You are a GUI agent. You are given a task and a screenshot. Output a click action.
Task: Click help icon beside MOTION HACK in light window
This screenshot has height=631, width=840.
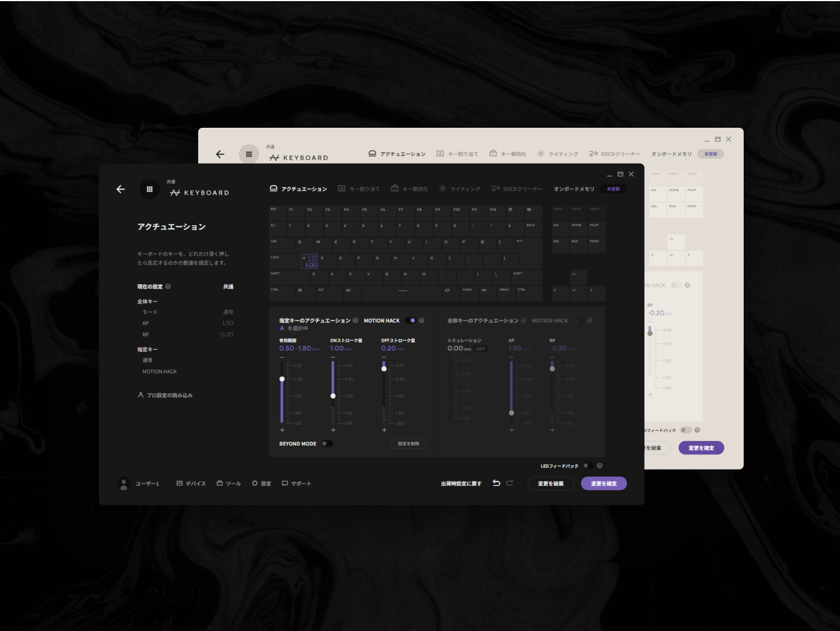point(687,285)
